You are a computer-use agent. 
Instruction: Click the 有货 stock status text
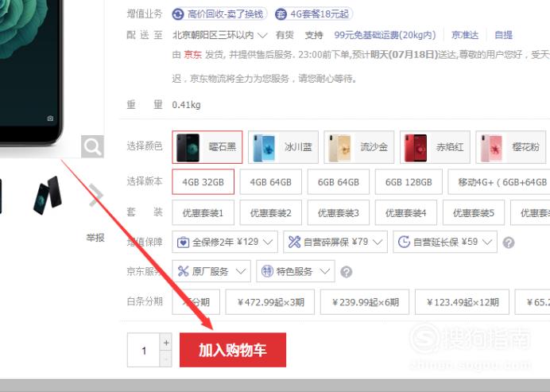285,35
